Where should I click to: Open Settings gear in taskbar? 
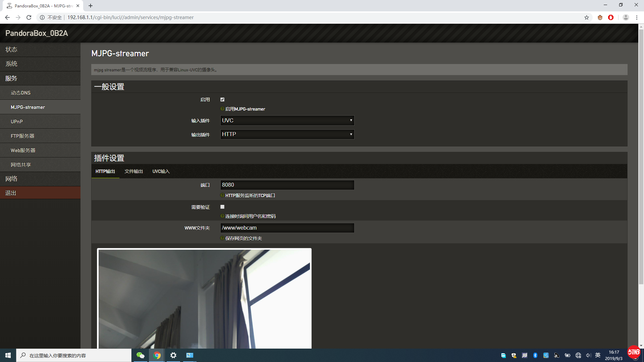click(173, 355)
